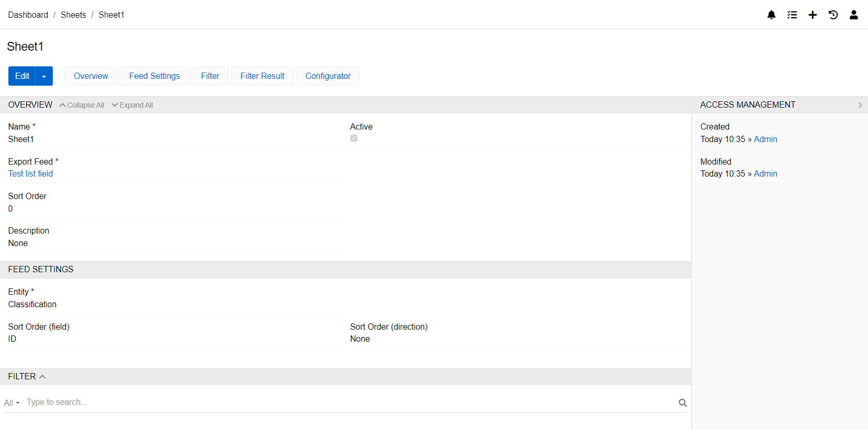
Task: Open the Edit button dropdown arrow
Action: (44, 76)
